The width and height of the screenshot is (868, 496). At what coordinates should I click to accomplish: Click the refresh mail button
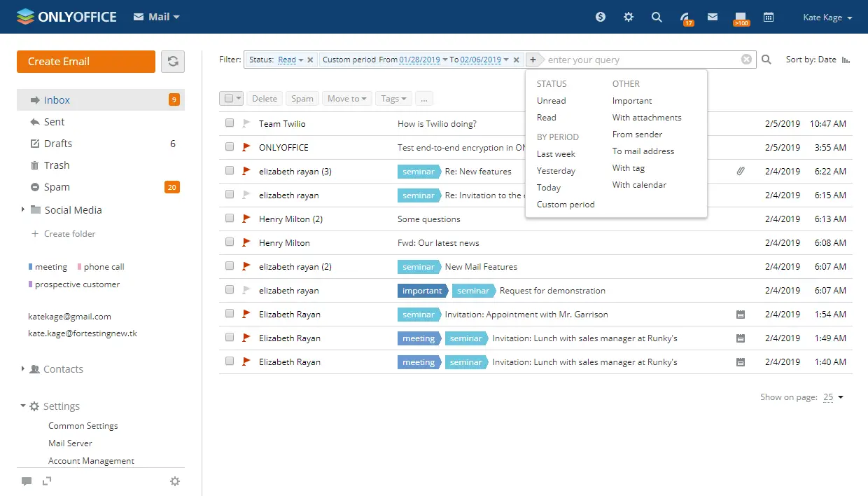(173, 62)
